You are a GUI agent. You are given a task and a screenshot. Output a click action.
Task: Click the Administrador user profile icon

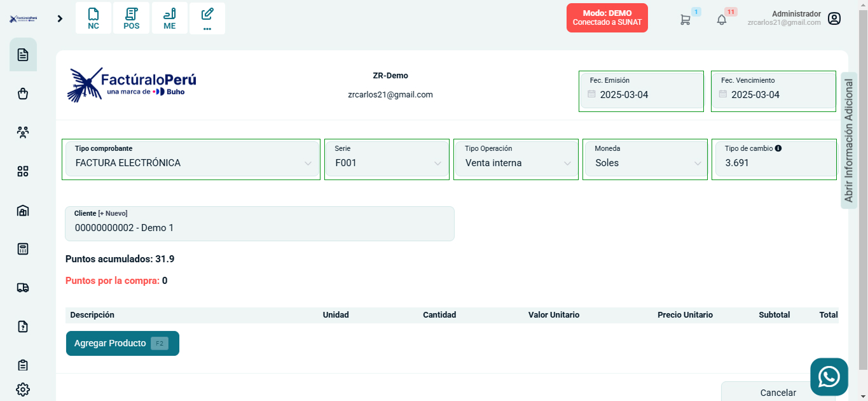834,18
